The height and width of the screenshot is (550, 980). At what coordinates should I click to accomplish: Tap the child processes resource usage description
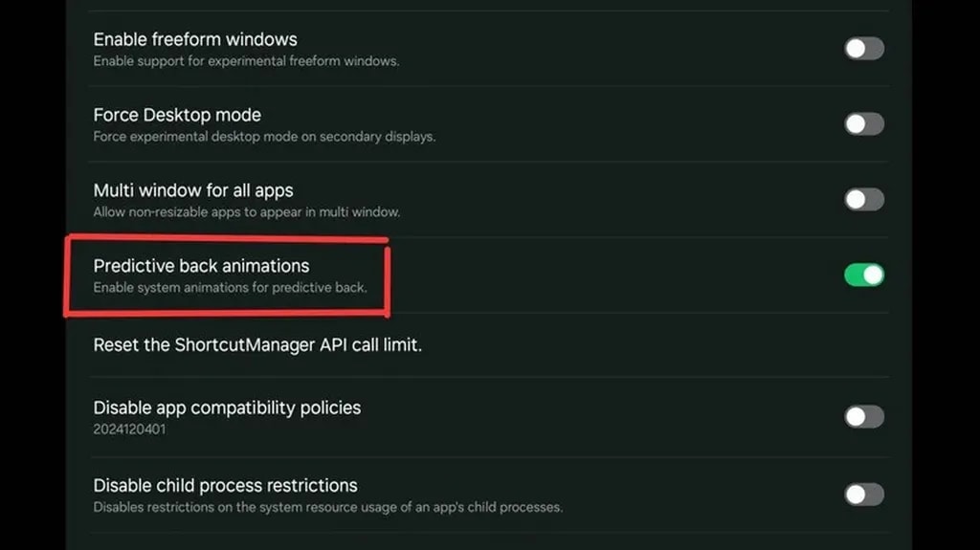click(x=327, y=507)
